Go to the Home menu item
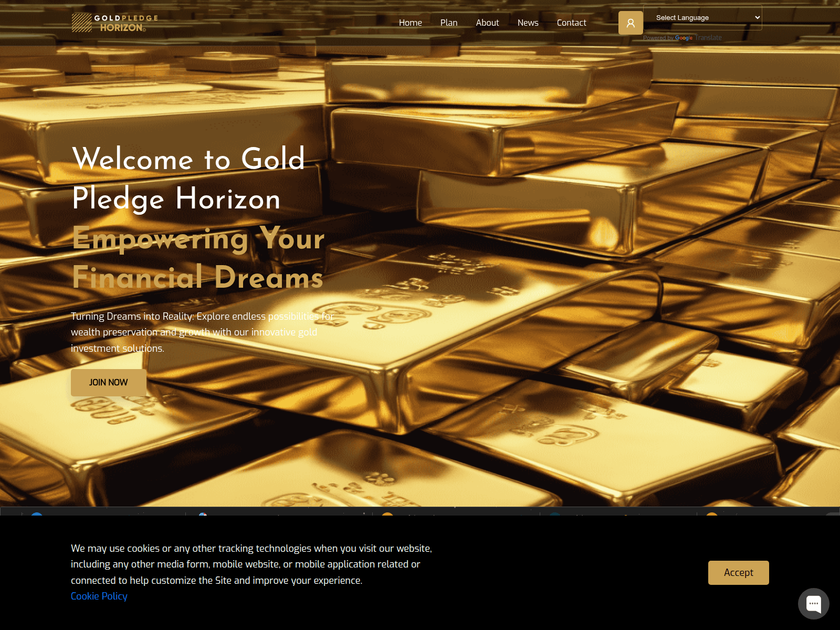The height and width of the screenshot is (630, 840). 411,23
